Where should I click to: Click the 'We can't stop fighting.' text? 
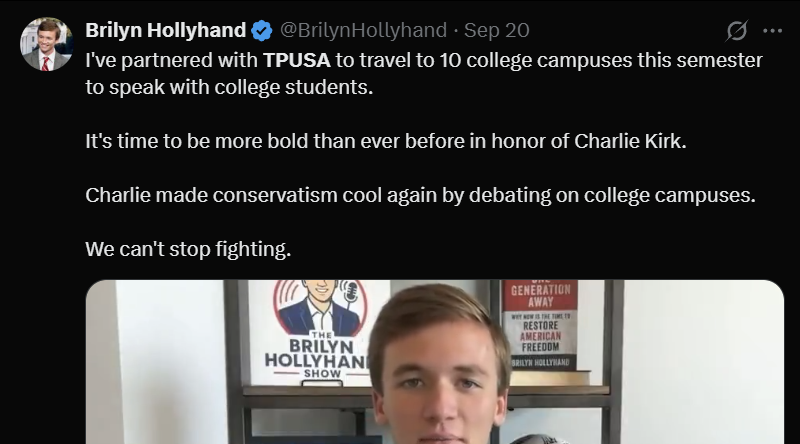pos(188,249)
